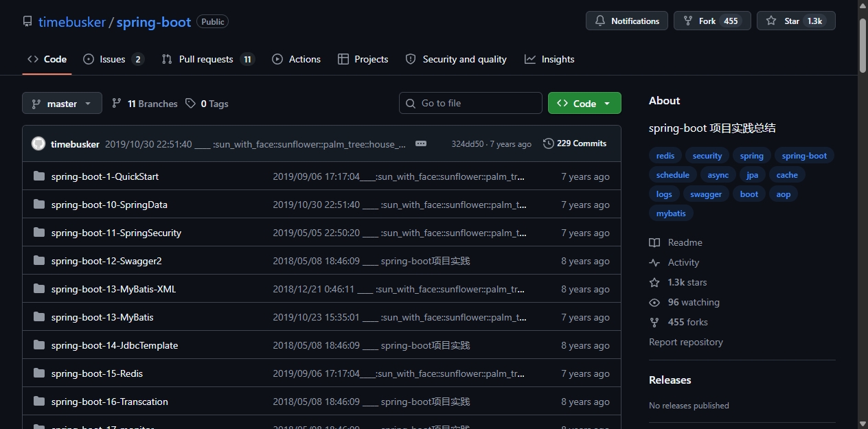The width and height of the screenshot is (868, 429).
Task: Select the aop topic tag
Action: [x=784, y=194]
